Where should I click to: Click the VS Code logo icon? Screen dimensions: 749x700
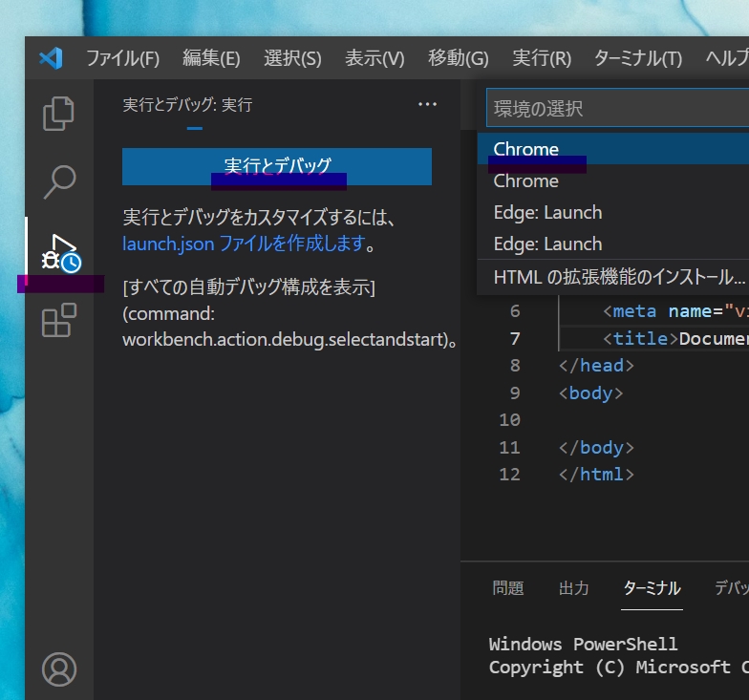(51, 58)
